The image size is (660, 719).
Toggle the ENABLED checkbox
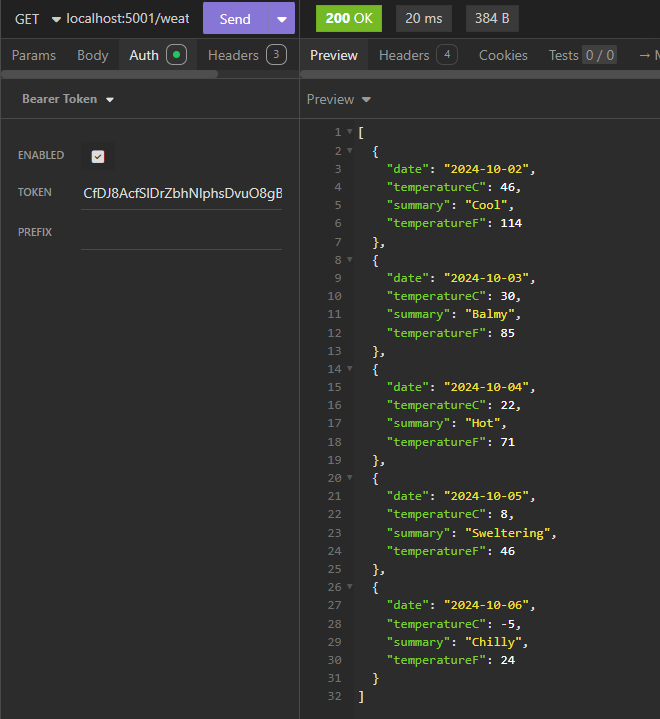coord(98,156)
